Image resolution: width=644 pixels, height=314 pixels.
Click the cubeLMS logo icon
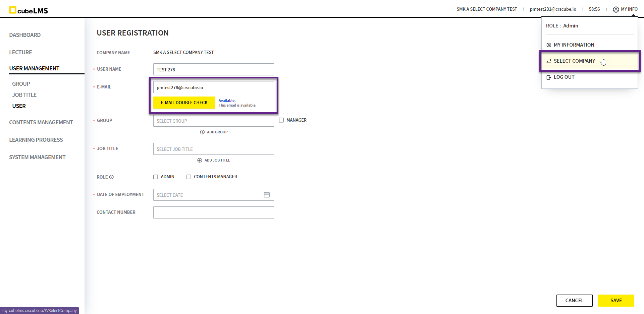[13, 10]
